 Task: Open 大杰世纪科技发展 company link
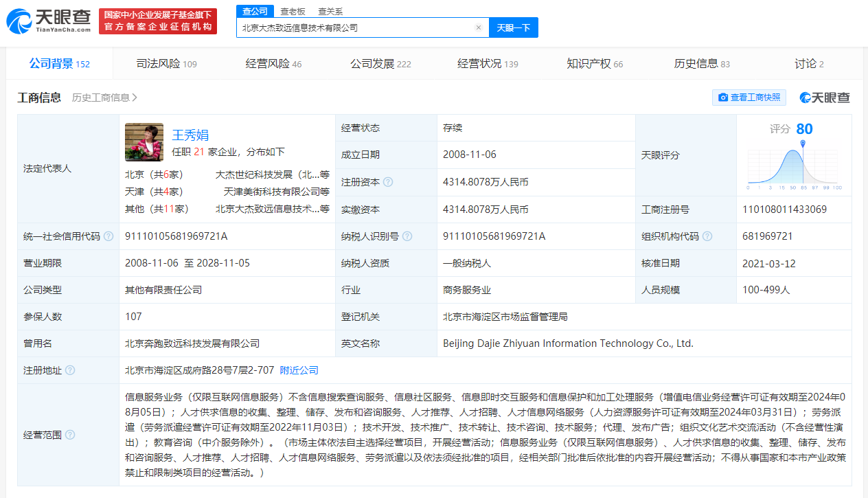[x=272, y=174]
